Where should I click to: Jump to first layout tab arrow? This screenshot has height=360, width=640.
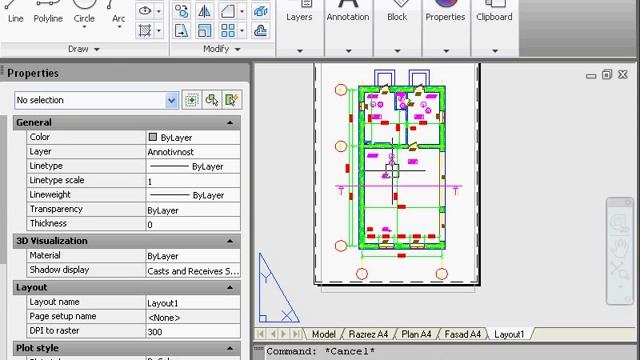coord(261,334)
